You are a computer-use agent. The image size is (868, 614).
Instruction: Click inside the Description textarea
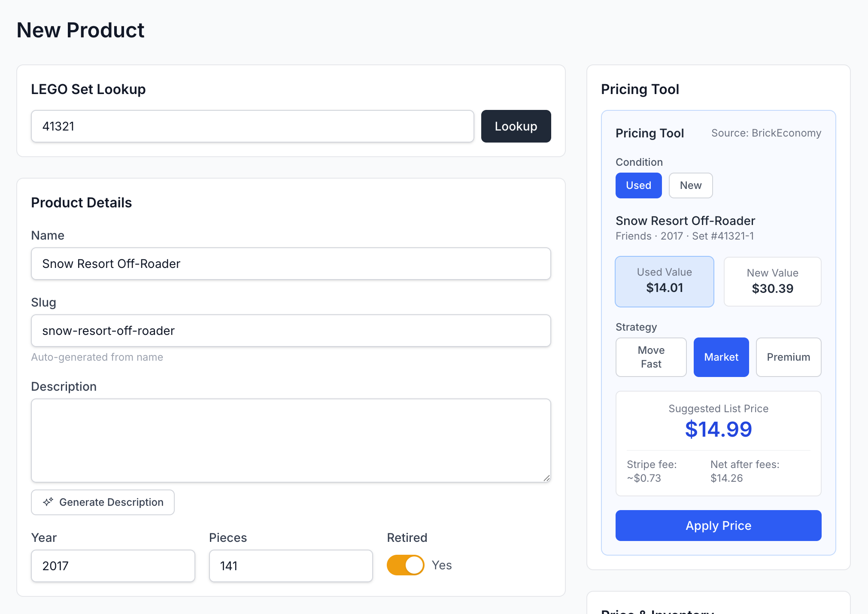[291, 440]
